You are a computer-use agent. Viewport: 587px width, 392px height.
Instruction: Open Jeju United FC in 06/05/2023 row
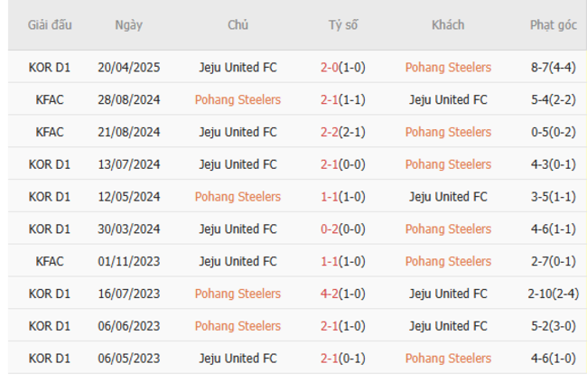(x=238, y=359)
